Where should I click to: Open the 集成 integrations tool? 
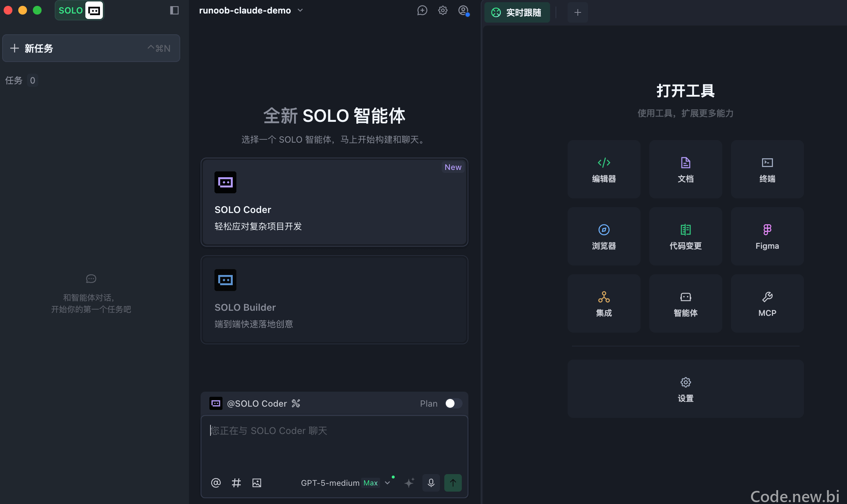pyautogui.click(x=604, y=303)
